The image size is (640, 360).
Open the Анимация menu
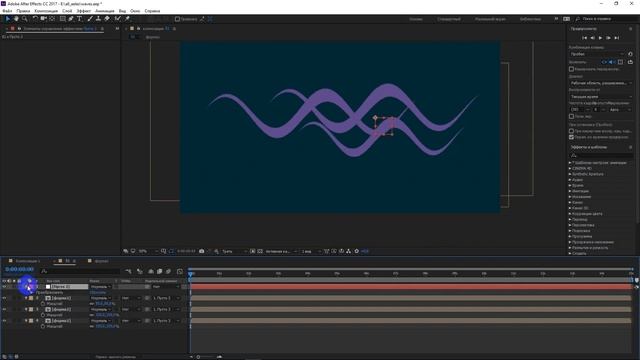(104, 11)
